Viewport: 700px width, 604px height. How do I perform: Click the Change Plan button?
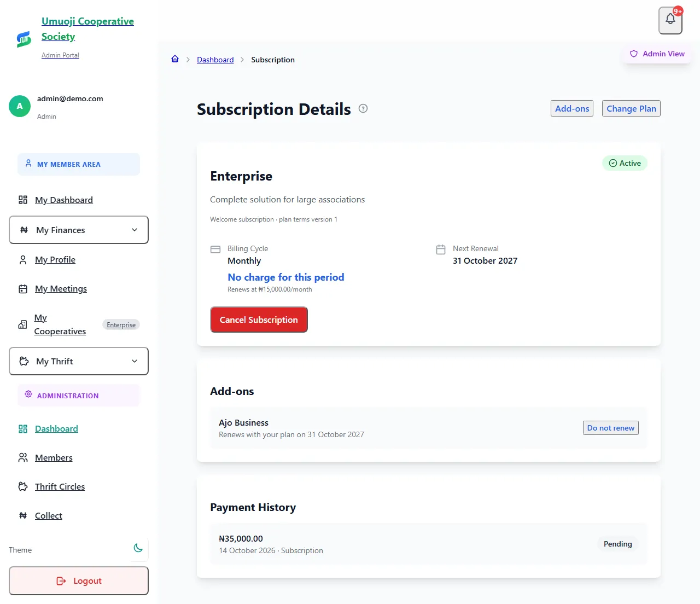point(631,108)
